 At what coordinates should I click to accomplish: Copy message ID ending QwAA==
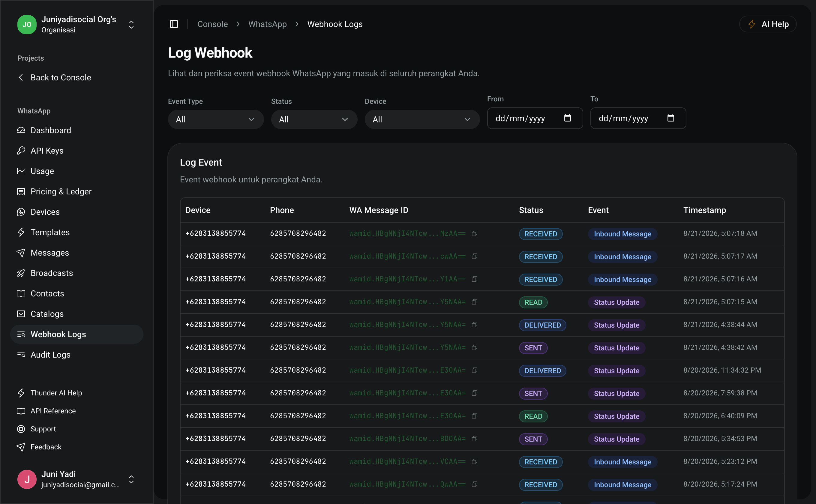(475, 484)
